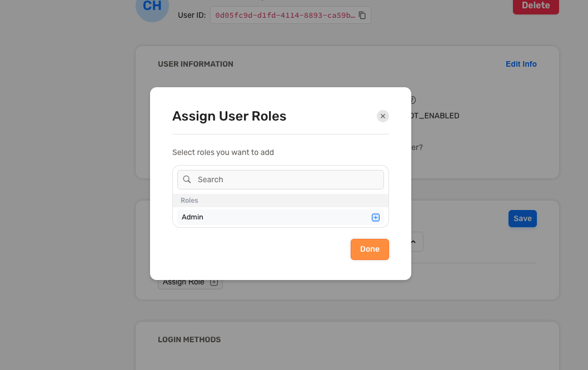Viewport: 588px width, 370px height.
Task: Click the LOGIN METHODS section title
Action: point(190,339)
